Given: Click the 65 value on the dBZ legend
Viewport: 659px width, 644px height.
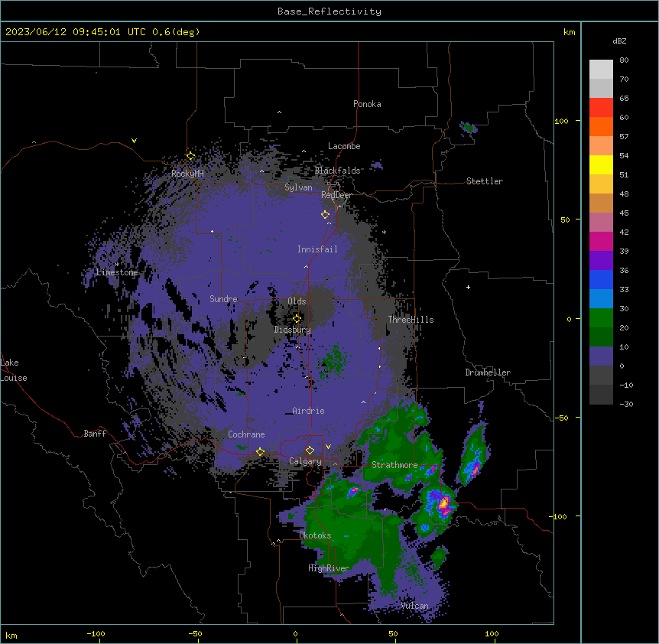Looking at the screenshot, I should (x=624, y=99).
